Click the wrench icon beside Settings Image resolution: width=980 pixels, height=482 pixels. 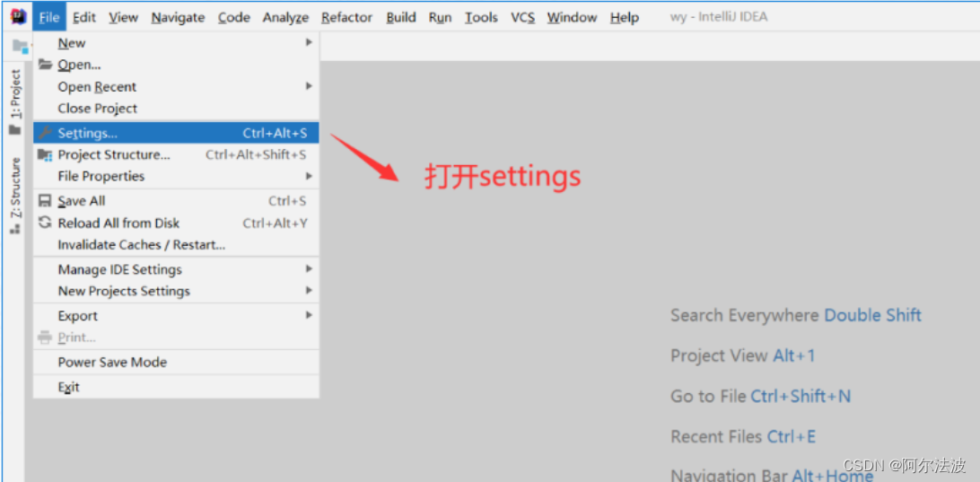45,133
